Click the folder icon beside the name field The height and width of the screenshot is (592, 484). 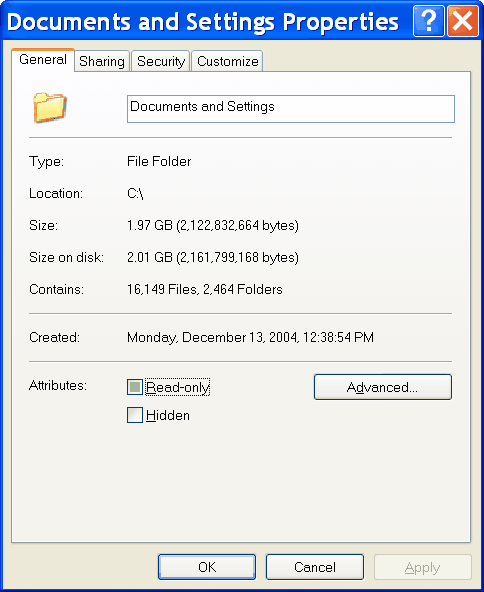(x=50, y=107)
